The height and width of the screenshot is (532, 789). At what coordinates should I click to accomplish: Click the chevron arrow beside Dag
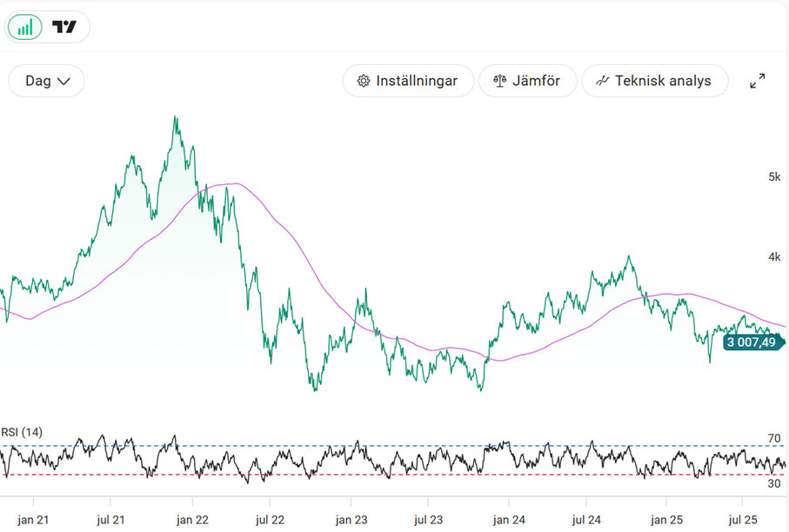[64, 81]
